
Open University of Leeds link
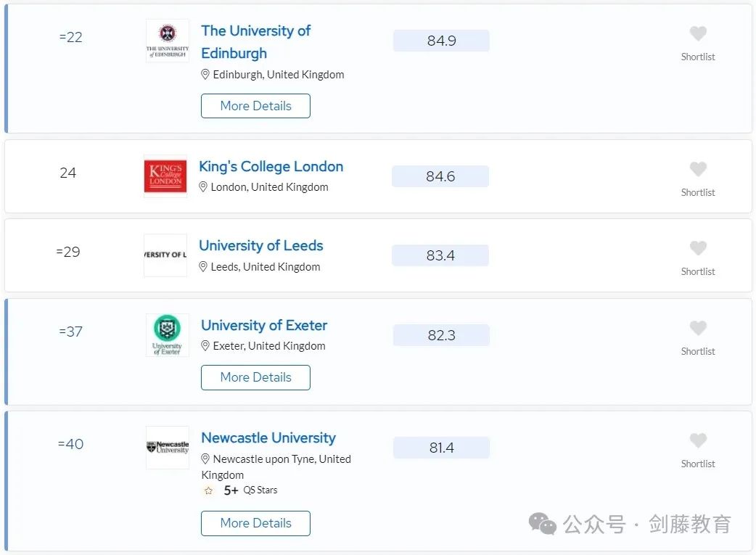pos(261,245)
